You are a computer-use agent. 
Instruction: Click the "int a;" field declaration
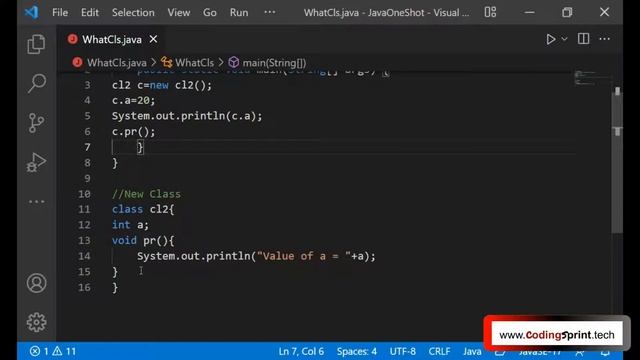pyautogui.click(x=130, y=225)
